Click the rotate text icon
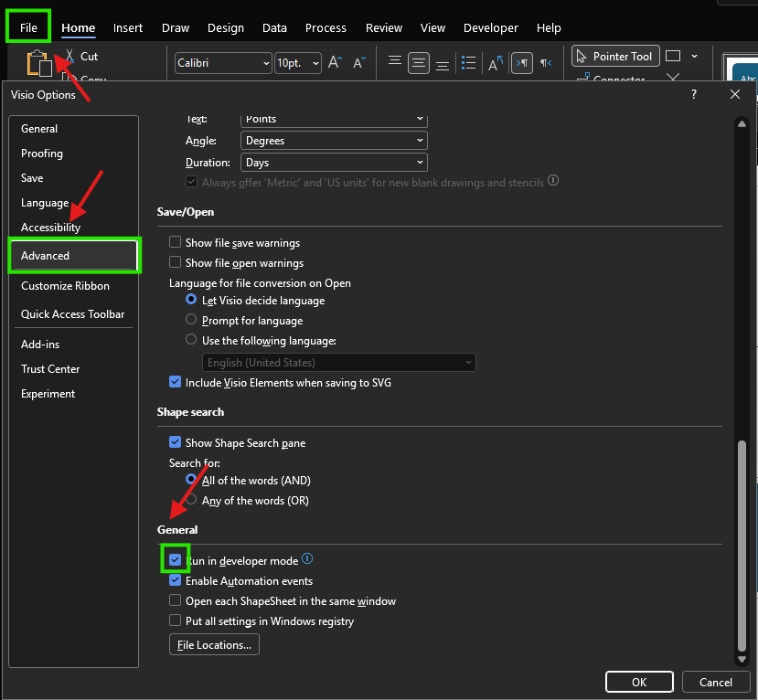Image resolution: width=758 pixels, height=700 pixels. 496,63
